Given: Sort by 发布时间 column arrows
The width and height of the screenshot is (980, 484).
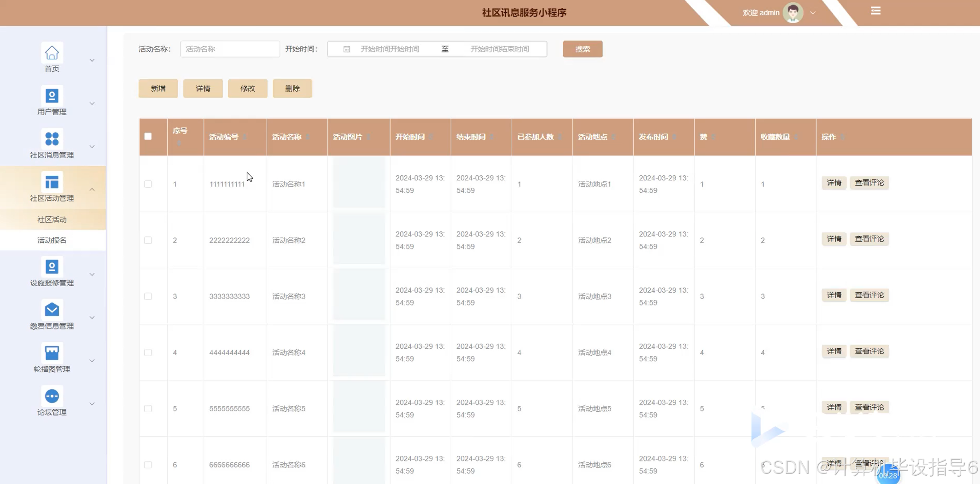Looking at the screenshot, I should tap(674, 137).
